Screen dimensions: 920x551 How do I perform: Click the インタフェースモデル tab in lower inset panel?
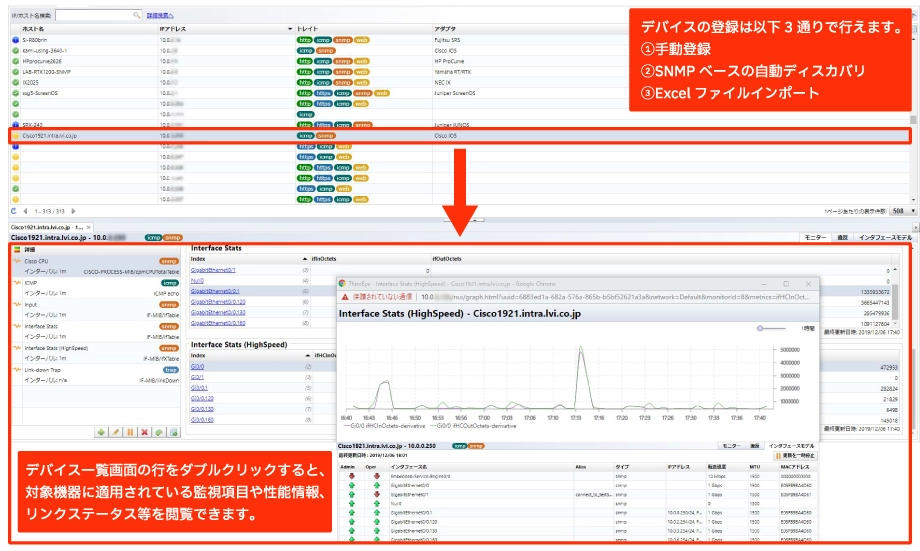792,446
